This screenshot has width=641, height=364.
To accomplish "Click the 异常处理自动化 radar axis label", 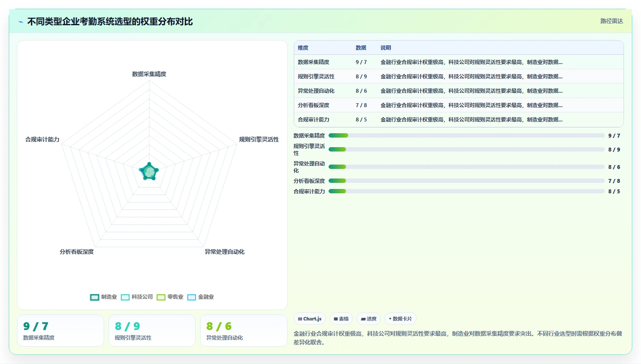I will (224, 252).
